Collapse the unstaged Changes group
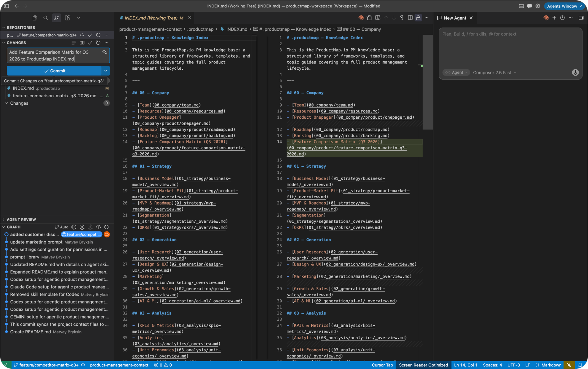 click(x=19, y=103)
